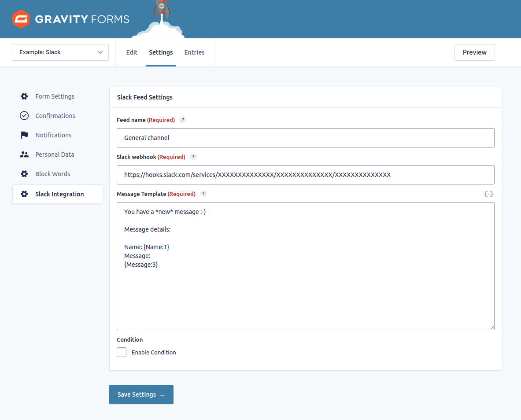The image size is (521, 420).
Task: Click the Preview button
Action: tap(474, 52)
